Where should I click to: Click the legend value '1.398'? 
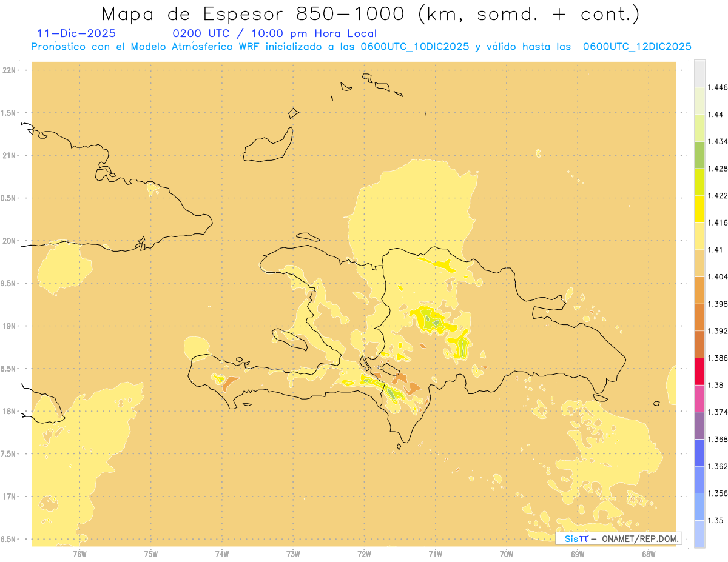[718, 304]
